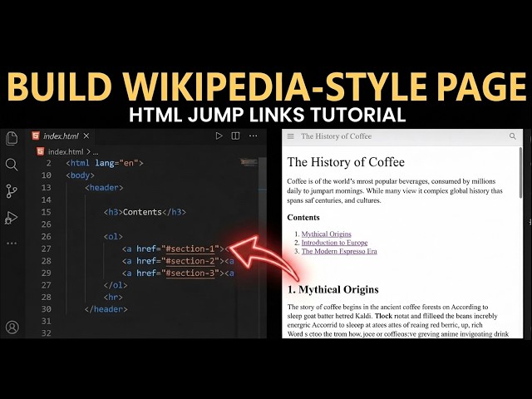Click the <html lang="en"> code line
This screenshot has height=399, width=532.
point(105,163)
